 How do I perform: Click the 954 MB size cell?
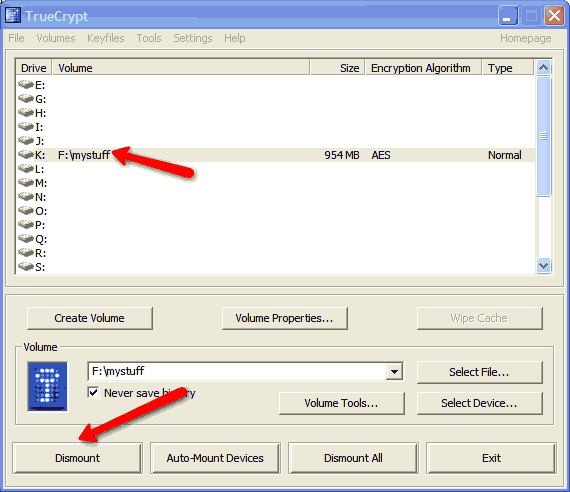(x=342, y=155)
